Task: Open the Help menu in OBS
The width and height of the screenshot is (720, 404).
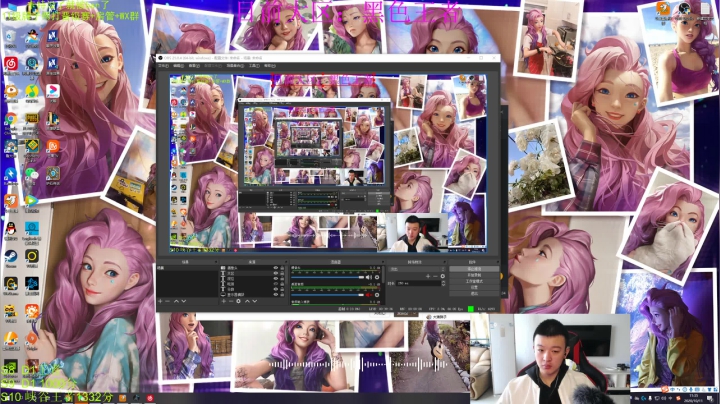Action: [x=270, y=66]
